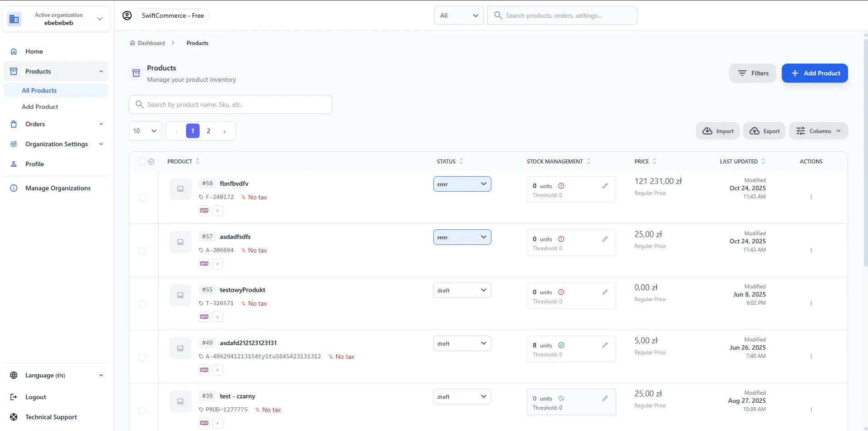Click the Orders sidebar icon
This screenshot has width=868, height=431.
pyautogui.click(x=14, y=124)
